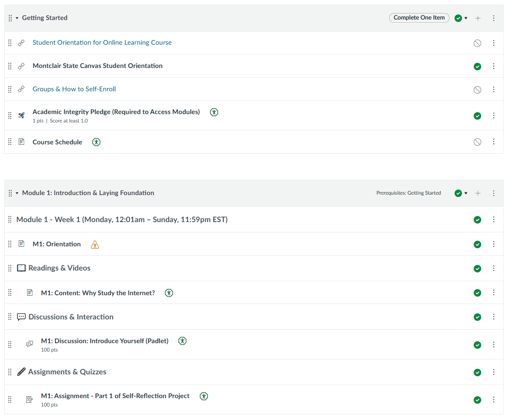Click accessibility icon beside Introduce Yourself discussion
Image resolution: width=511 pixels, height=420 pixels.
click(x=183, y=341)
